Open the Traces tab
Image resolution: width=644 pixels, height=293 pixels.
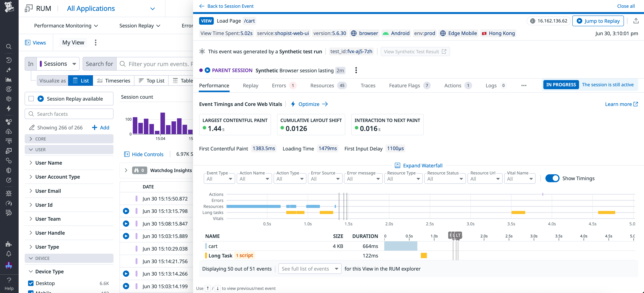368,85
